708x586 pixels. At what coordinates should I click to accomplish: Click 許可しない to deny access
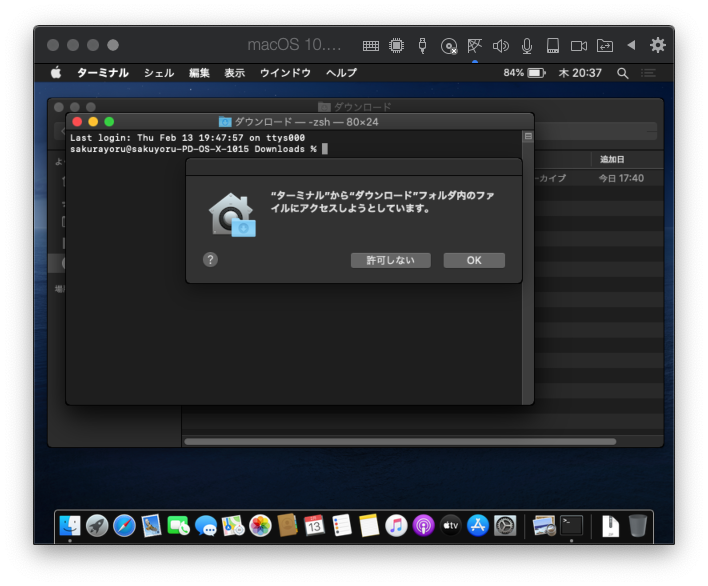[391, 260]
